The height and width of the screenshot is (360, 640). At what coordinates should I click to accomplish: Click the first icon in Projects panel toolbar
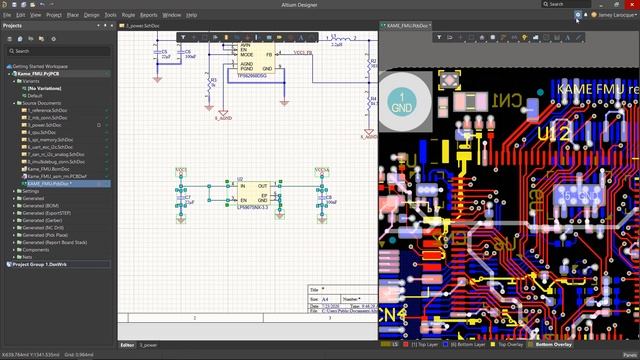coord(9,39)
